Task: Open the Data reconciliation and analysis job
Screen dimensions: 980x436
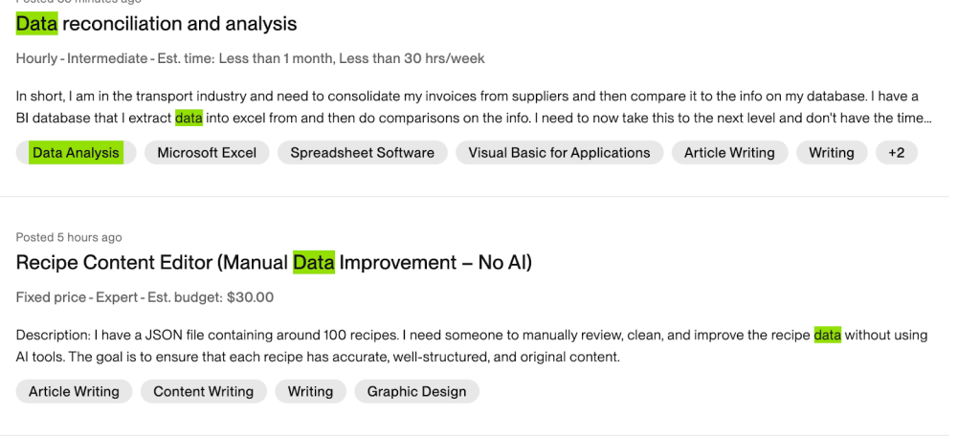Action: coord(156,24)
